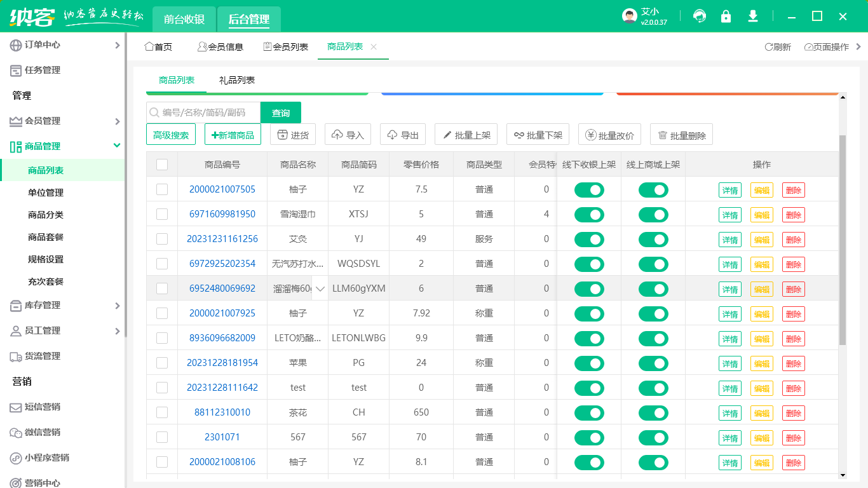
Task: Click 编辑 for 艾灸 row
Action: click(x=762, y=240)
